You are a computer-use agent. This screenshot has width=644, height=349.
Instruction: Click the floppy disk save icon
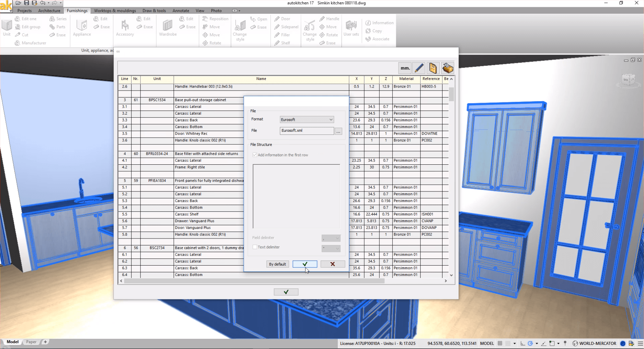pyautogui.click(x=433, y=68)
